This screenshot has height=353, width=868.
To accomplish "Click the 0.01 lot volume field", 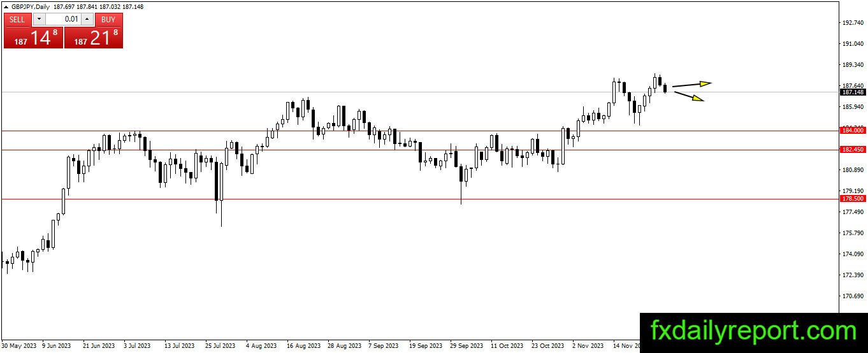I will click(x=63, y=19).
